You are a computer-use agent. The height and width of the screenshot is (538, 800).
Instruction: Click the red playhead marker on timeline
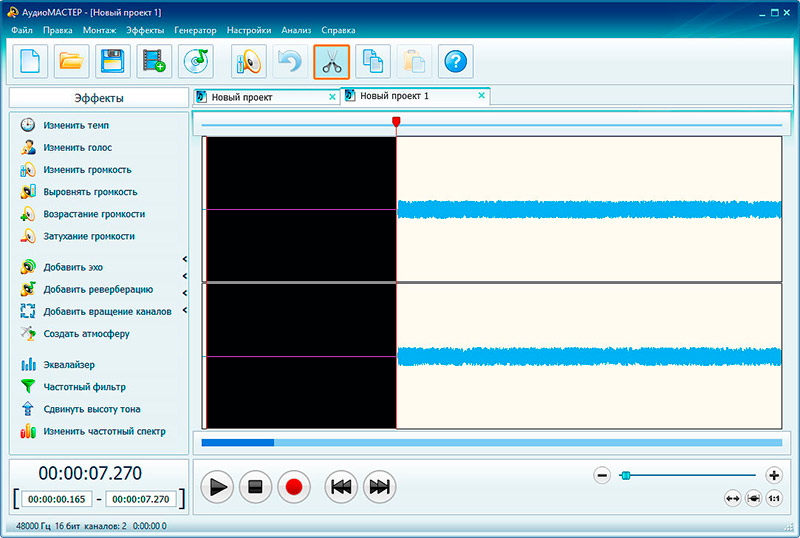tap(396, 121)
